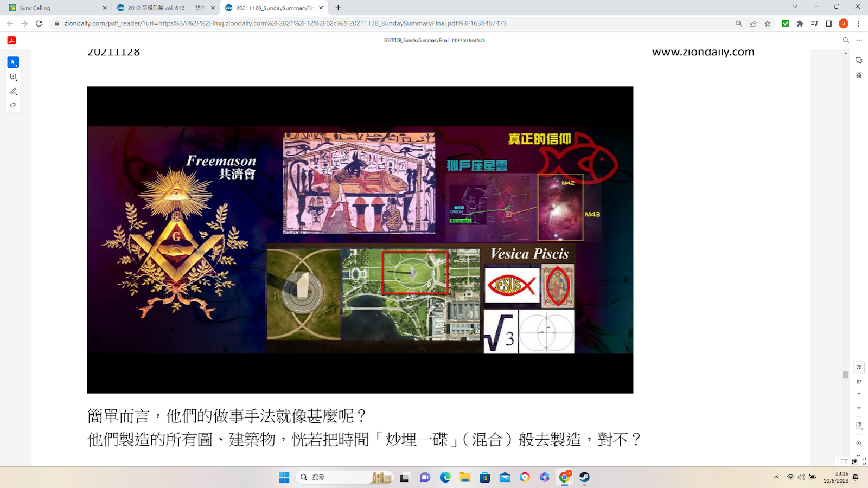868x488 pixels.
Task: Open the Chrome profile avatar J
Action: pos(844,23)
